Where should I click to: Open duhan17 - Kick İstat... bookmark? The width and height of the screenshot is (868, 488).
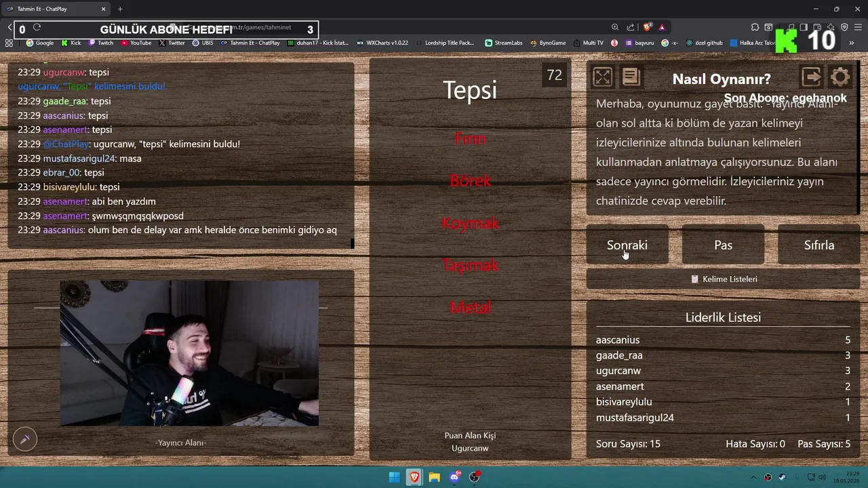(x=317, y=43)
